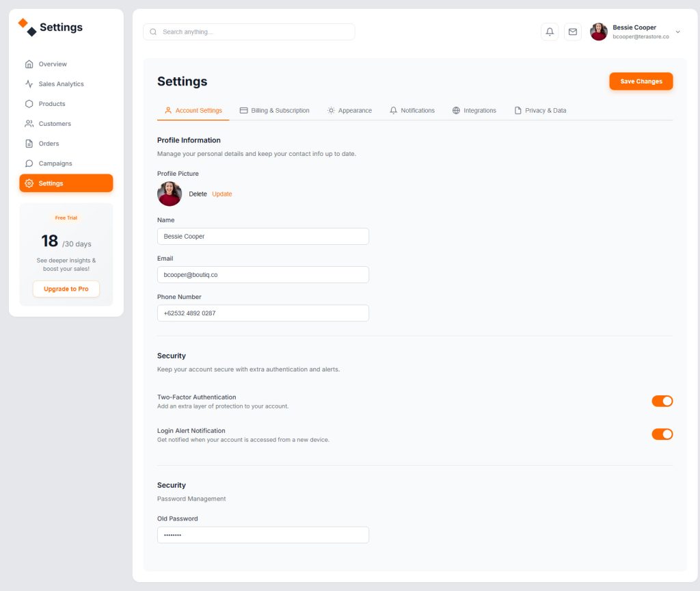Click the 'Profile Information' heading
This screenshot has height=591, width=700.
pos(189,140)
